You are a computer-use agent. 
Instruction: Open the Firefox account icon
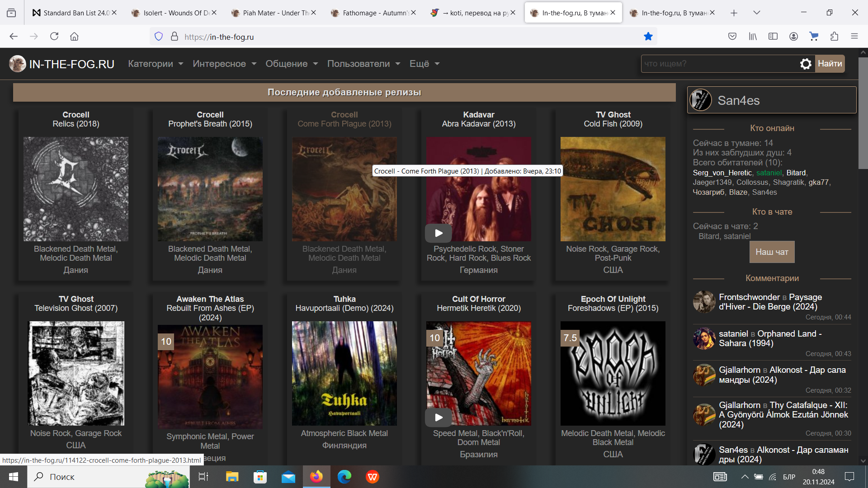pos(793,37)
